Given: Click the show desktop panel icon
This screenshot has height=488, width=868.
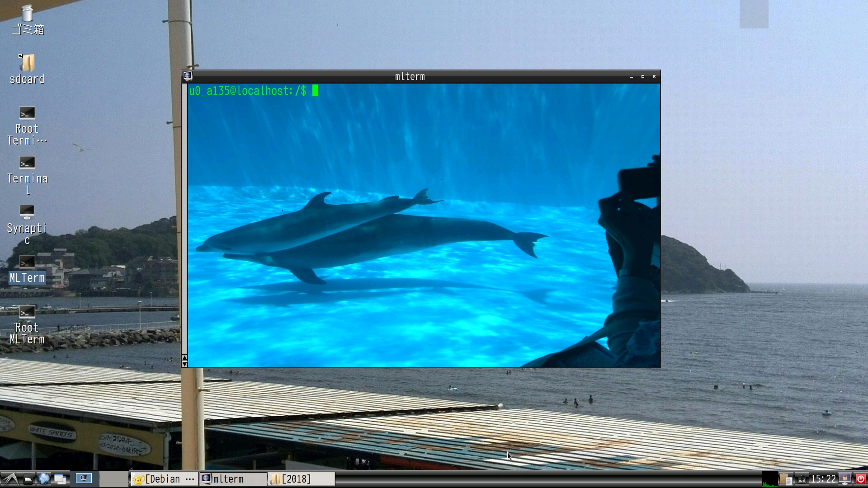Looking at the screenshot, I should tap(60, 479).
